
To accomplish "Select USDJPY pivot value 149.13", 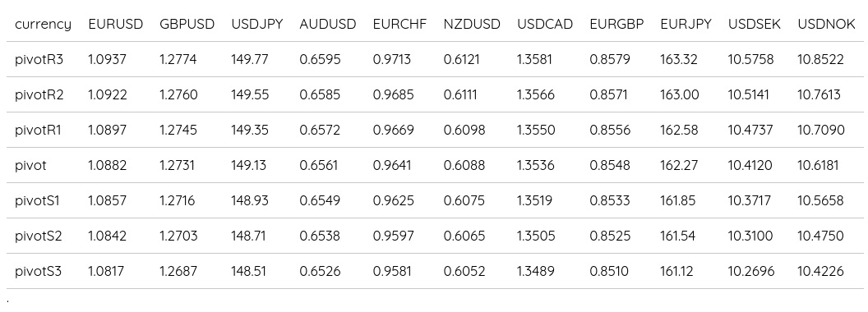I will (x=248, y=165).
